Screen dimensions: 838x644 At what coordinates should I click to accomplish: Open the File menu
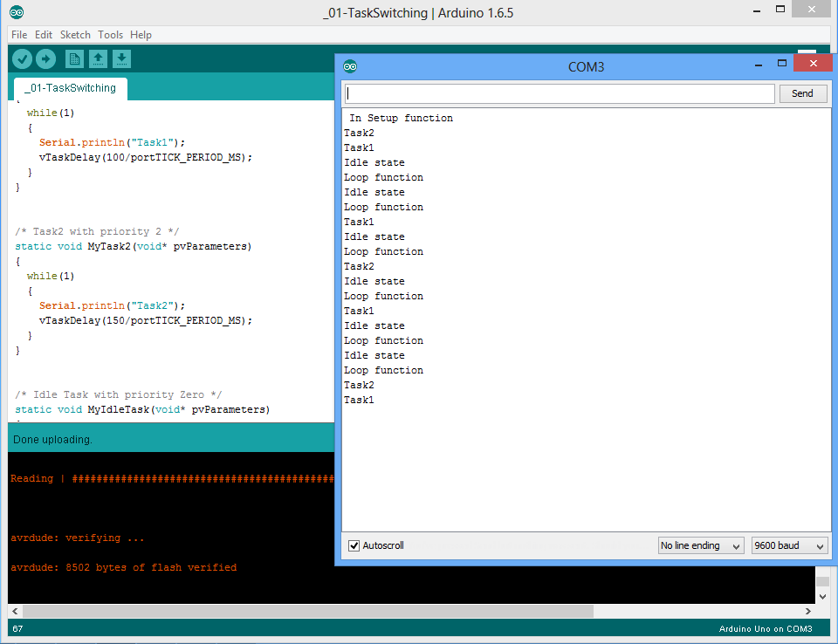[19, 35]
